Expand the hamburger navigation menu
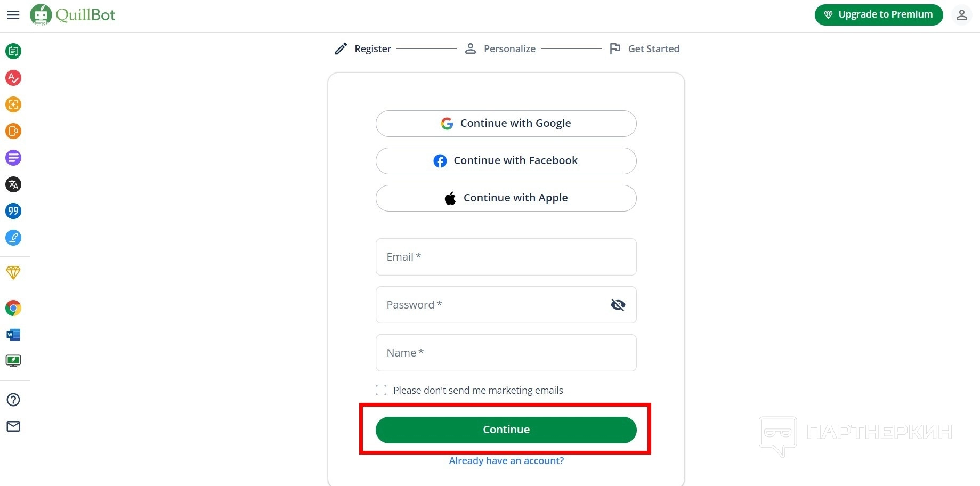980x486 pixels. click(x=13, y=15)
